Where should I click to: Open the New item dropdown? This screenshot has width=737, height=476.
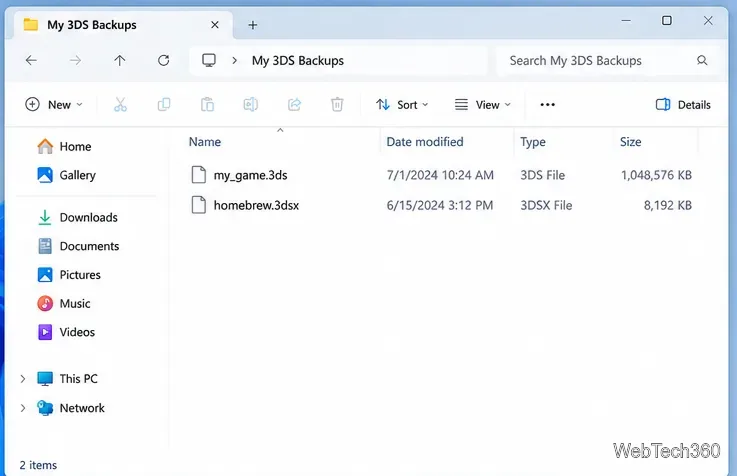[54, 104]
